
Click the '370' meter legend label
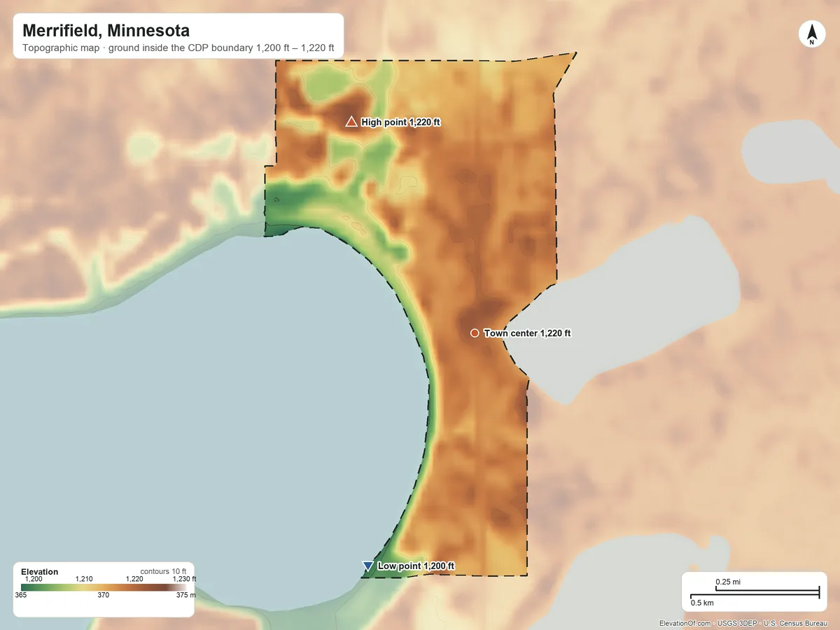coord(103,595)
